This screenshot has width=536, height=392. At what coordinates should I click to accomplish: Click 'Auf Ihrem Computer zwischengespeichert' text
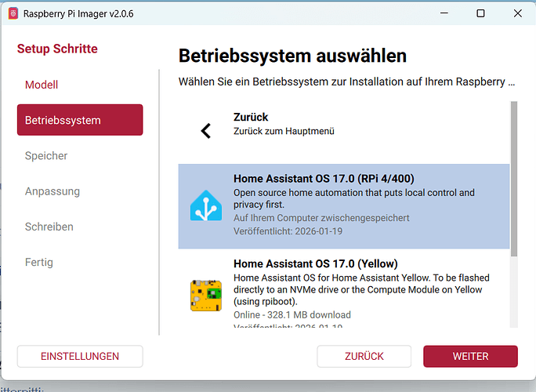(321, 218)
